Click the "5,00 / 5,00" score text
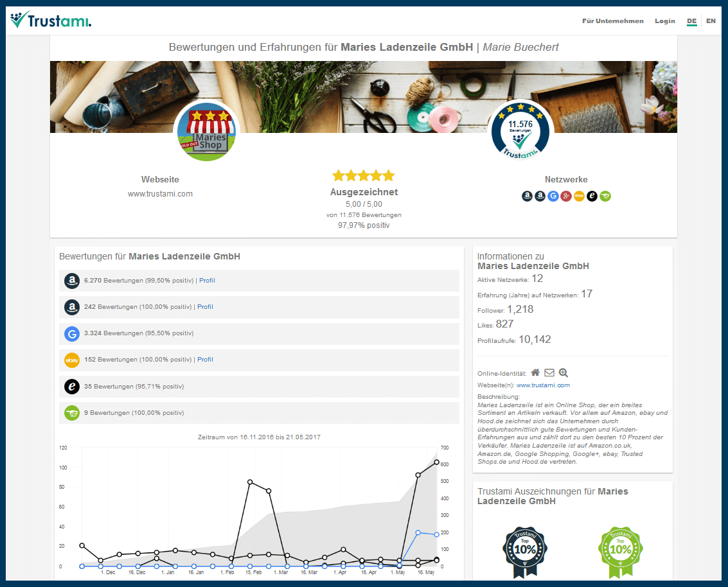This screenshot has width=728, height=587. tap(364, 204)
